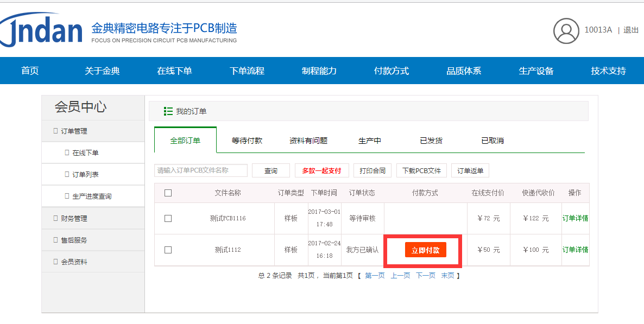
Task: Open 订单详情 for 测试PCB1116
Action: pos(575,218)
